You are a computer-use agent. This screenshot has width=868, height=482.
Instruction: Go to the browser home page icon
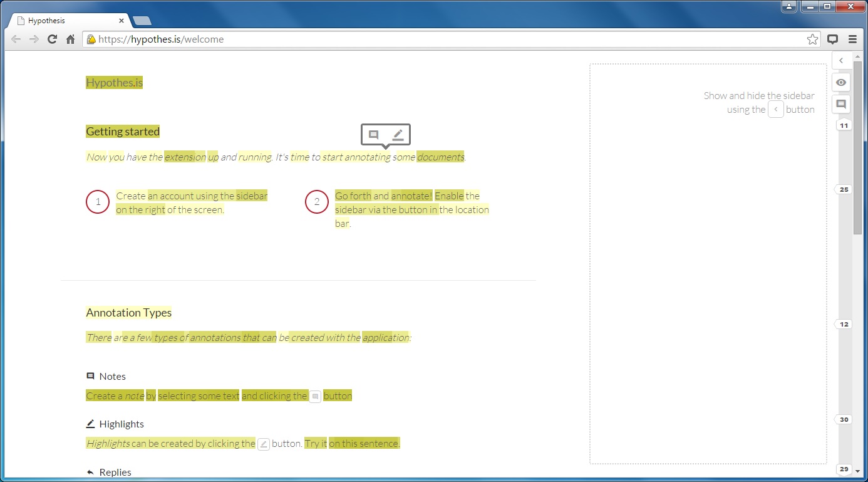[x=71, y=39]
